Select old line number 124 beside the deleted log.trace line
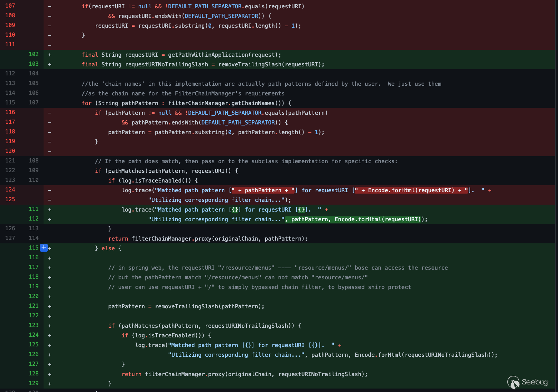The height and width of the screenshot is (392, 558). point(10,190)
